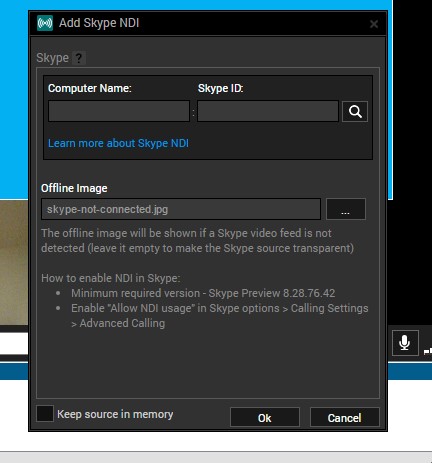
Task: Click the magnifier search icon beside Skype ID
Action: point(355,111)
